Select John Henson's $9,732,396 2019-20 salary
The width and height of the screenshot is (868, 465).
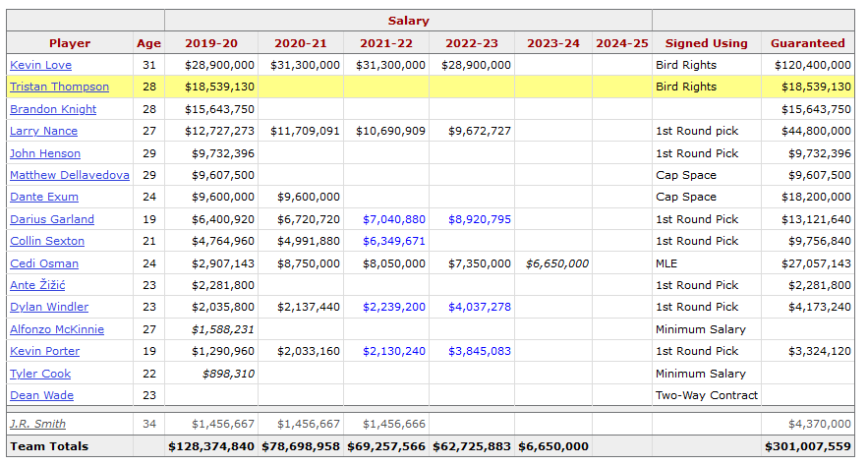[x=223, y=153]
